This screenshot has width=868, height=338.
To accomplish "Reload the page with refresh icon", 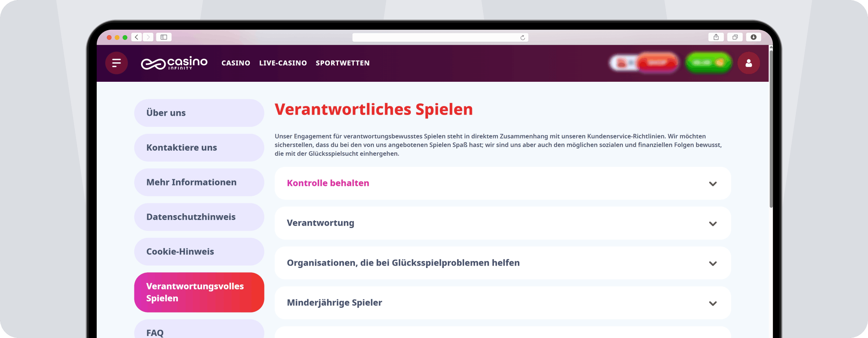I will [523, 38].
